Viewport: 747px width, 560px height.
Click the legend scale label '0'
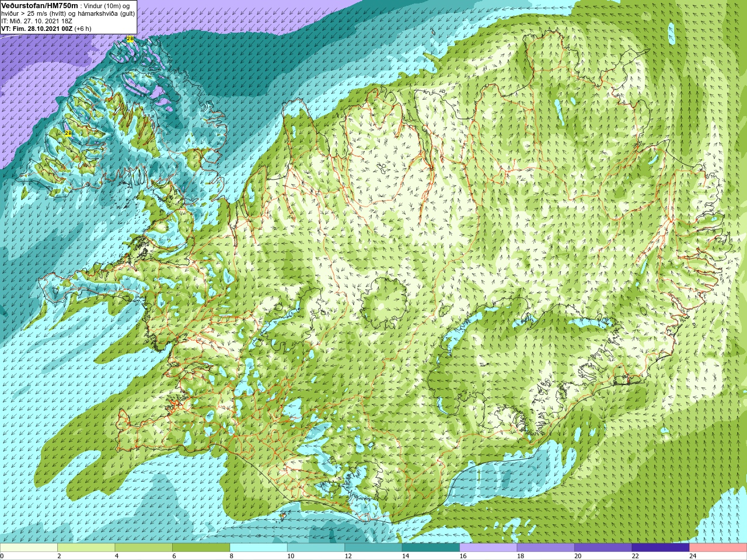tap(2, 556)
